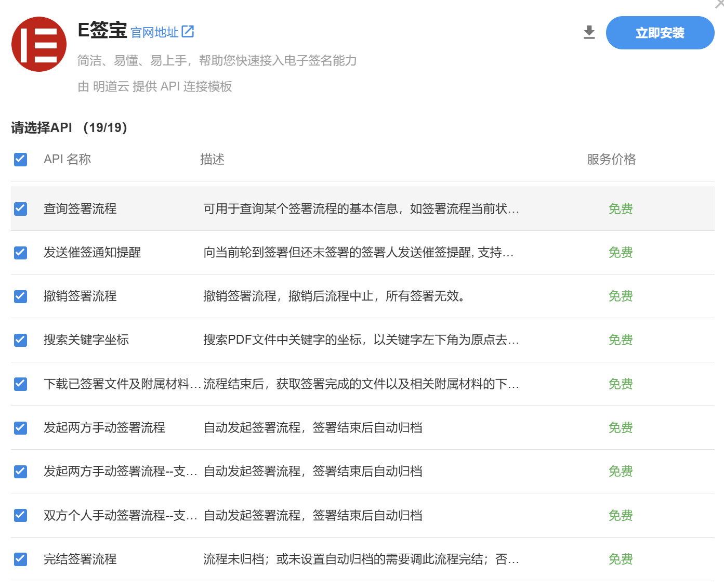
Task: Click description starting 流程结束后，获取签署完成
Action: tap(361, 384)
